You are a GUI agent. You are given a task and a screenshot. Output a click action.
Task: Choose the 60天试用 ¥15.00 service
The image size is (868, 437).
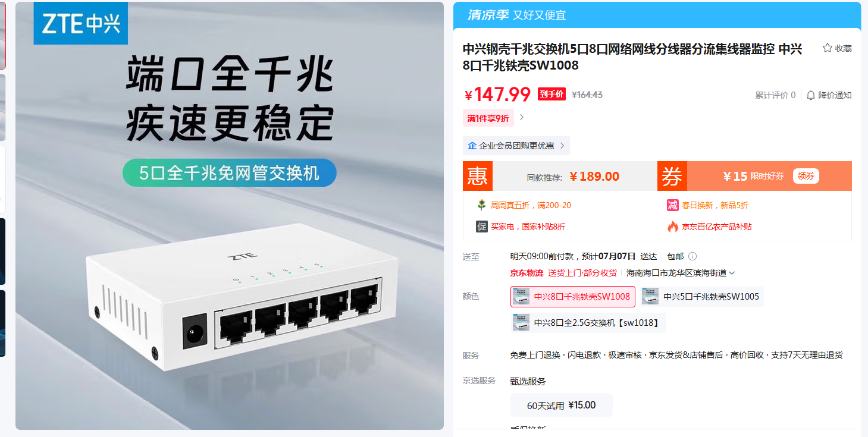tap(561, 405)
